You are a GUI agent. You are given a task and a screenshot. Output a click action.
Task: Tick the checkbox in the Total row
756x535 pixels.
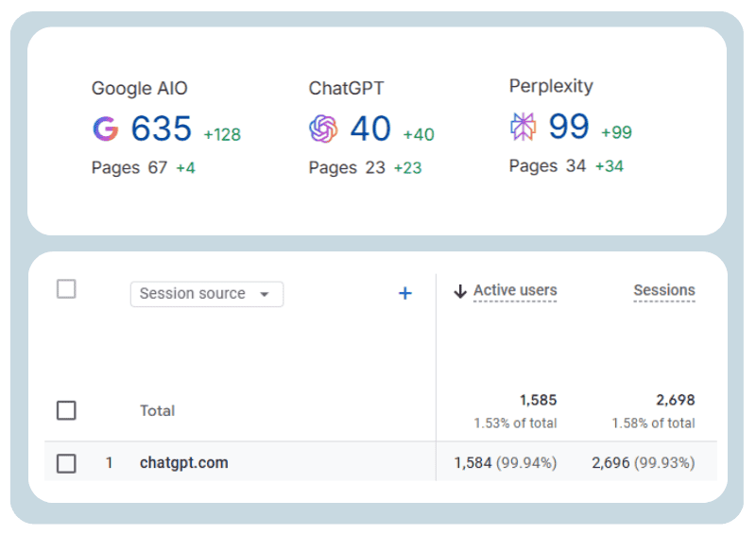pos(66,410)
